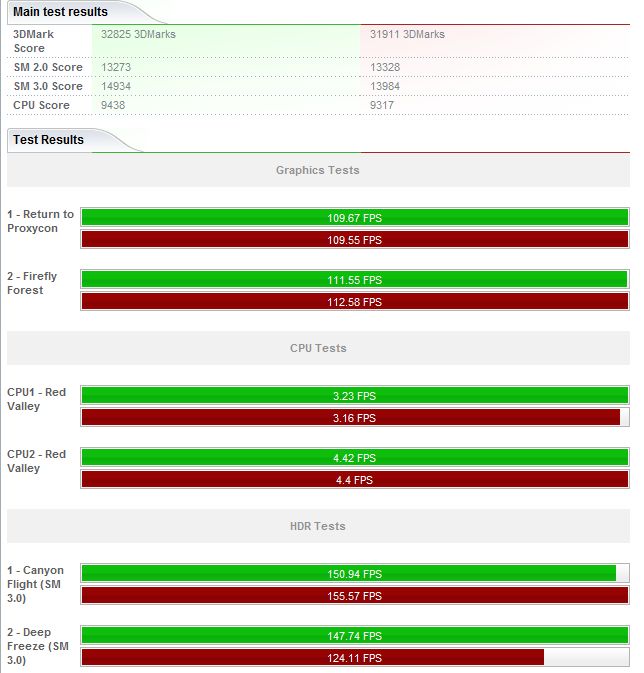Click the green 111.55 FPS Firefly Forest bar
644x673 pixels.
point(354,280)
